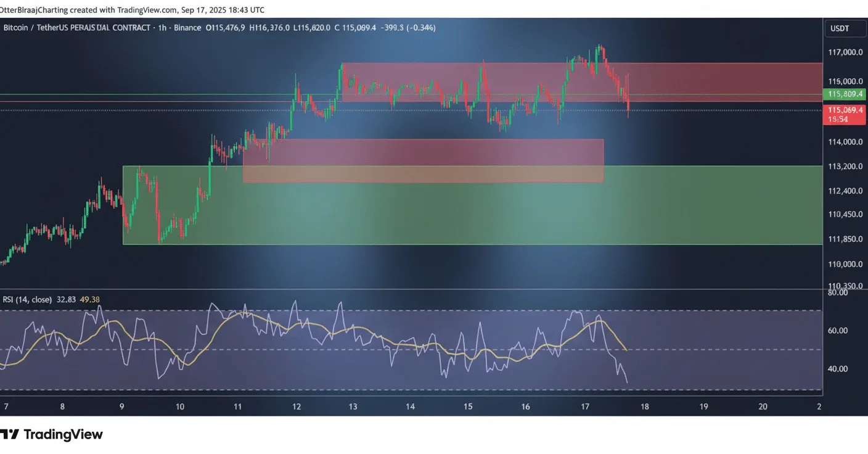Click date 20 on the time axis
Image resolution: width=868 pixels, height=454 pixels.
pyautogui.click(x=763, y=407)
